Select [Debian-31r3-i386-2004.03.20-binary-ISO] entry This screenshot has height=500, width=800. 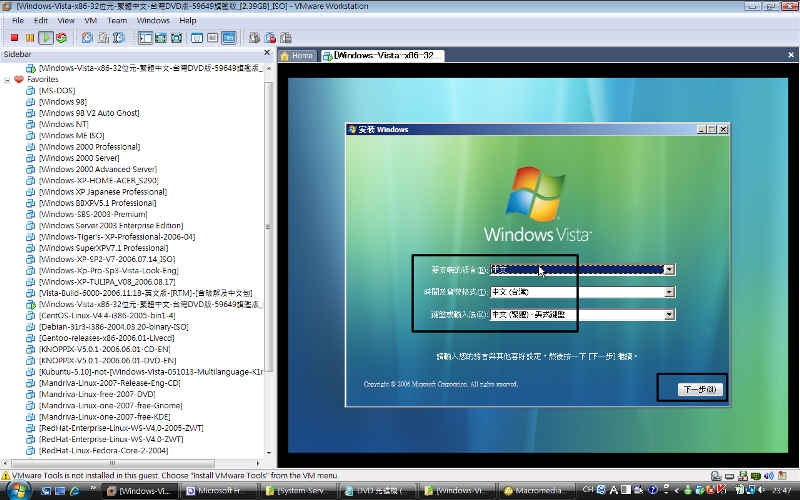coord(114,327)
